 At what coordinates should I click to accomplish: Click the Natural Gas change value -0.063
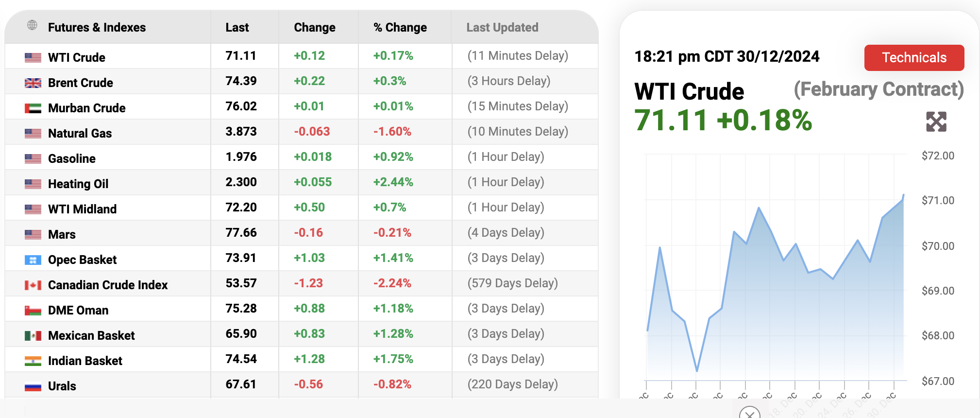tap(312, 132)
